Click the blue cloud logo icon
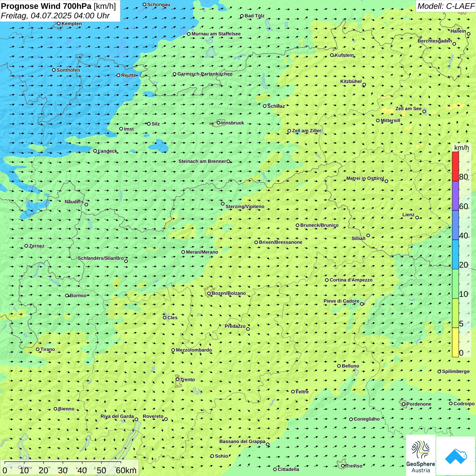 pos(456,456)
